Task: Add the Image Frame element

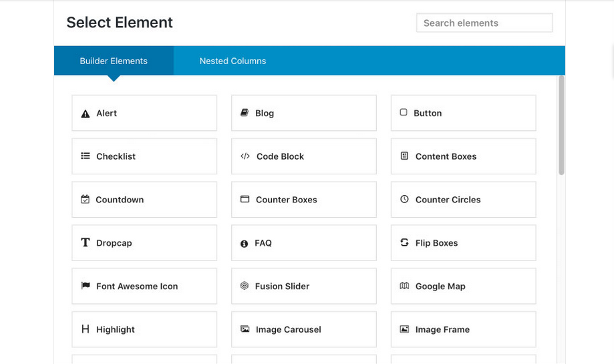Action: click(463, 329)
